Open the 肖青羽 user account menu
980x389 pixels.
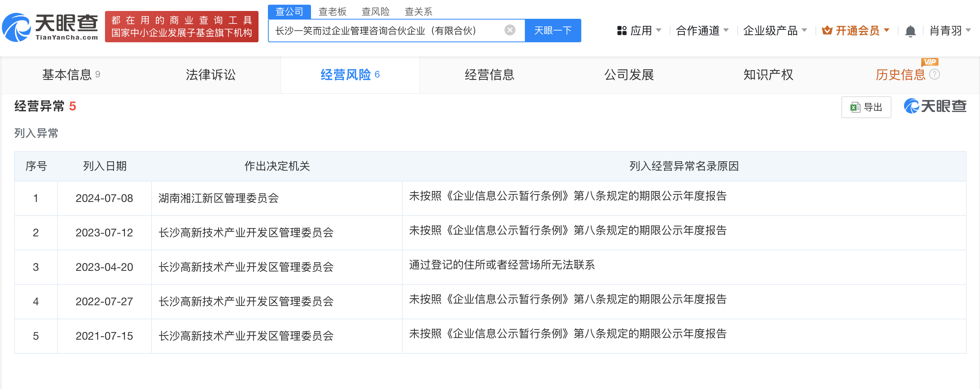click(x=949, y=31)
